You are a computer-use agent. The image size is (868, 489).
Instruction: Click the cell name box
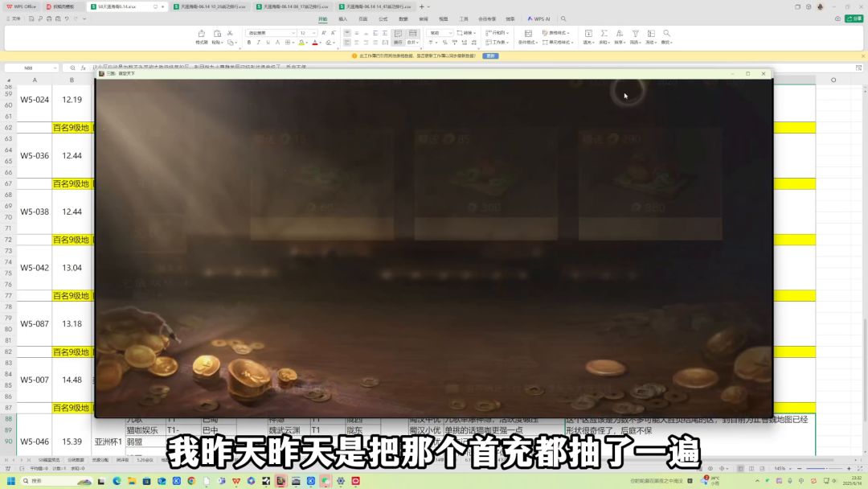click(29, 68)
